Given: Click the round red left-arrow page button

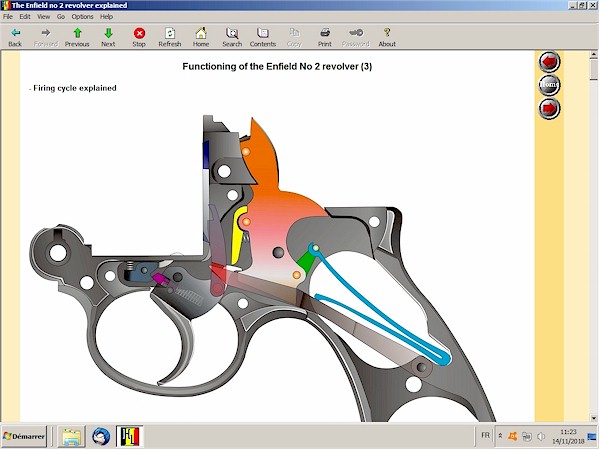Looking at the screenshot, I should (549, 62).
